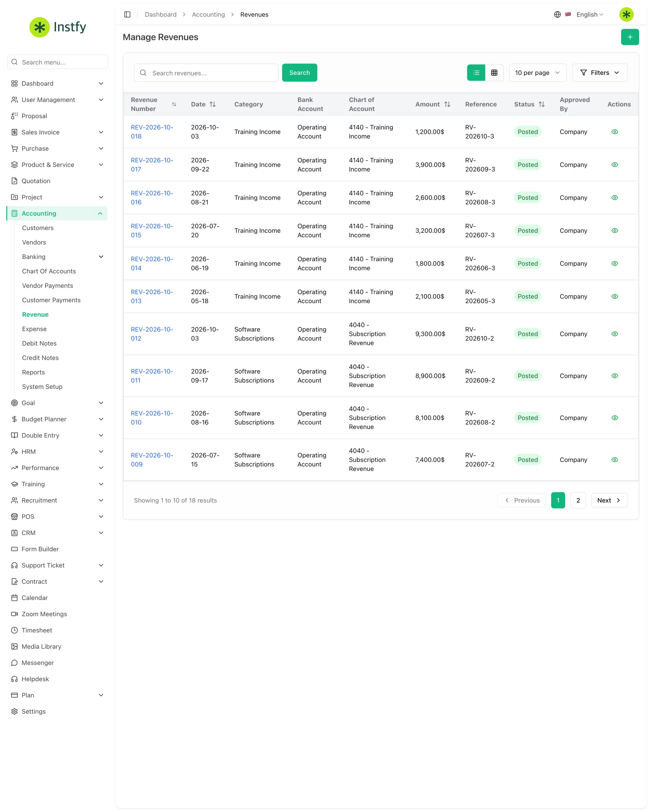Open Customer Payments menu item
The height and width of the screenshot is (812, 650).
click(51, 300)
